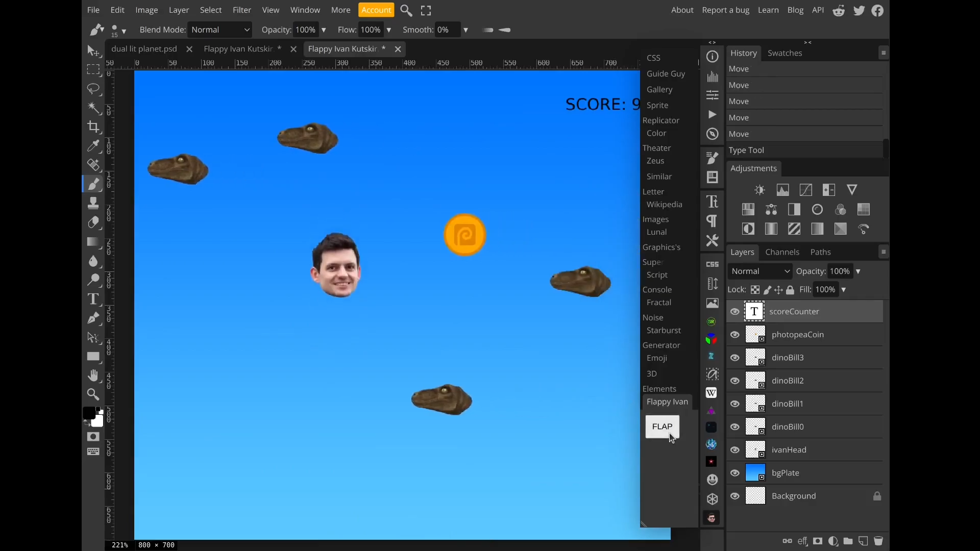Select the Magic Wand tool
This screenshot has height=551, width=980.
click(x=93, y=108)
